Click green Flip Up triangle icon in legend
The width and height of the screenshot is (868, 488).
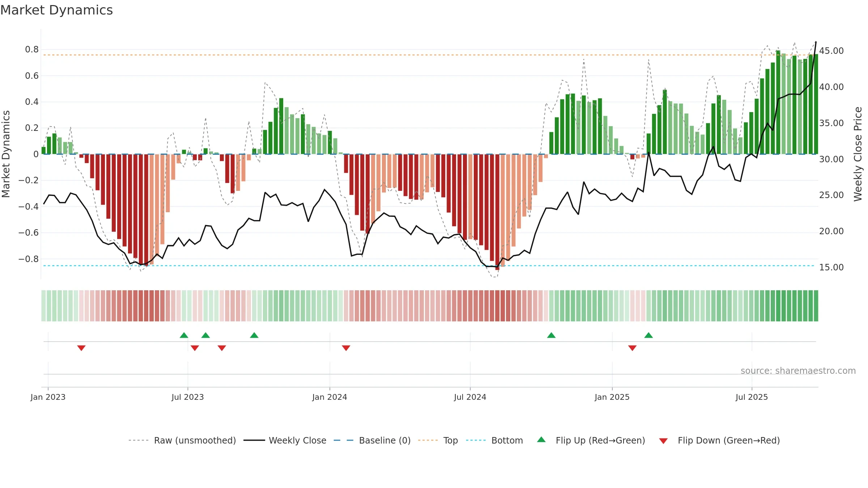[x=541, y=440]
